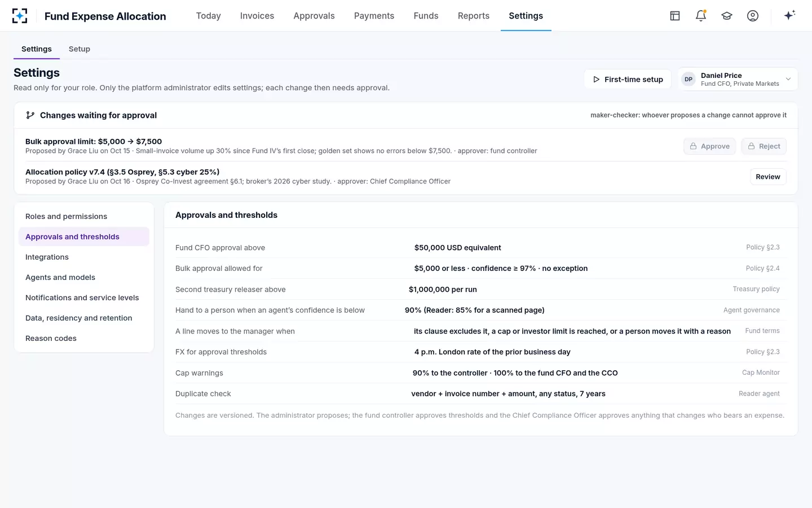
Task: Click "4 p.m. London rate of the prior business day"
Action: 492,352
